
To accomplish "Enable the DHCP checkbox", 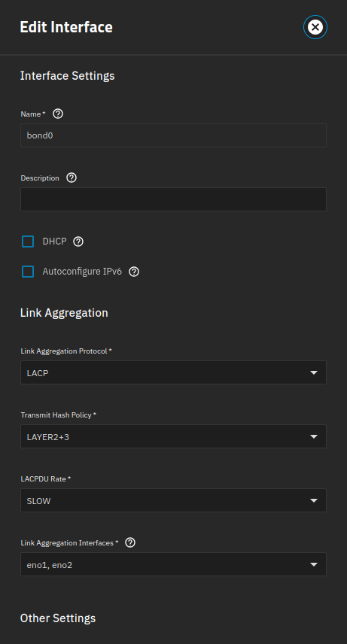I will click(28, 241).
